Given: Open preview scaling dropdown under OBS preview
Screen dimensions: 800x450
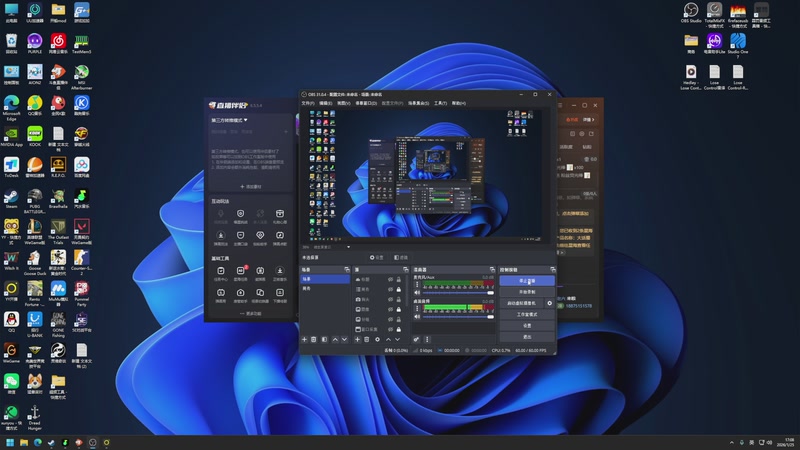Looking at the screenshot, I should click(x=348, y=247).
